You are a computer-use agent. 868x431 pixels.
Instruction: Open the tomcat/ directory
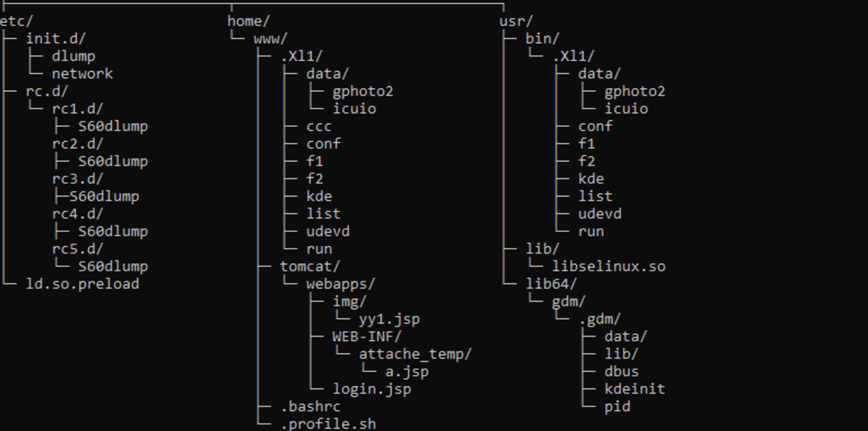click(x=310, y=266)
